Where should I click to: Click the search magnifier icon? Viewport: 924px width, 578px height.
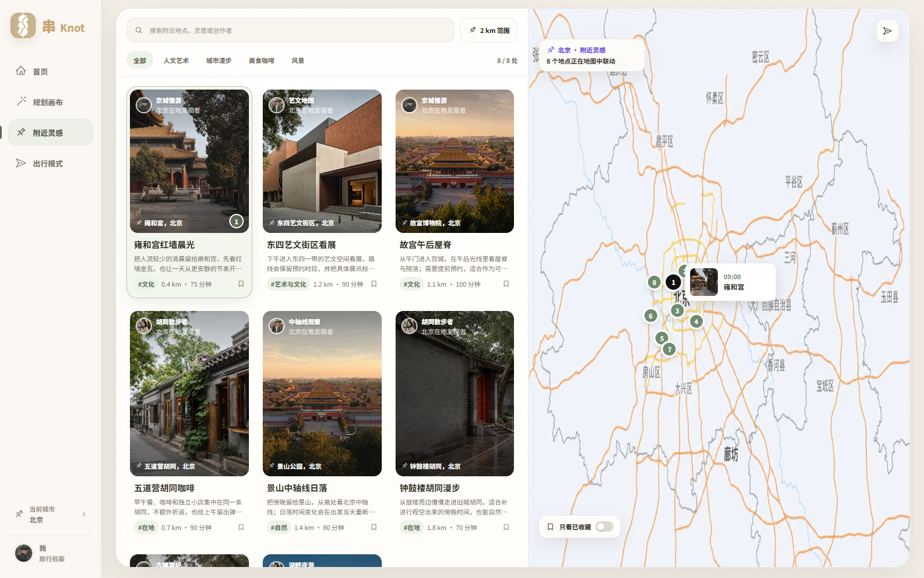click(x=139, y=30)
